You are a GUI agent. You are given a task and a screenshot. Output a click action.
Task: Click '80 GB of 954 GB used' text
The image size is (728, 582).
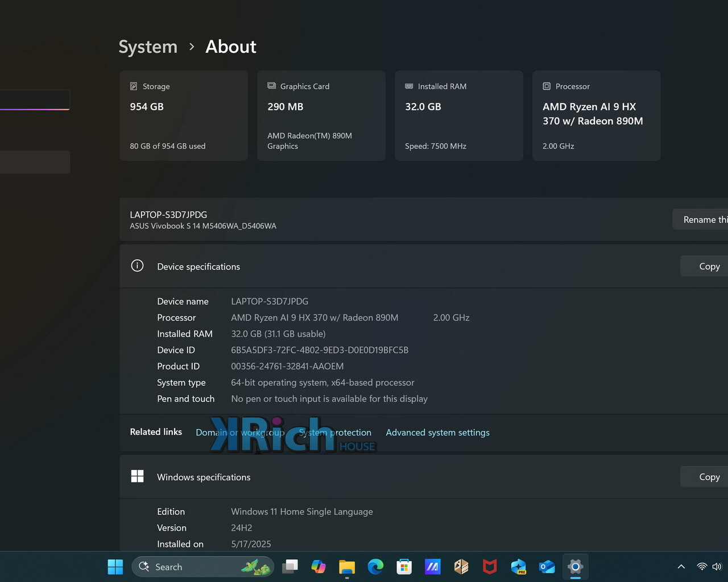pyautogui.click(x=168, y=146)
